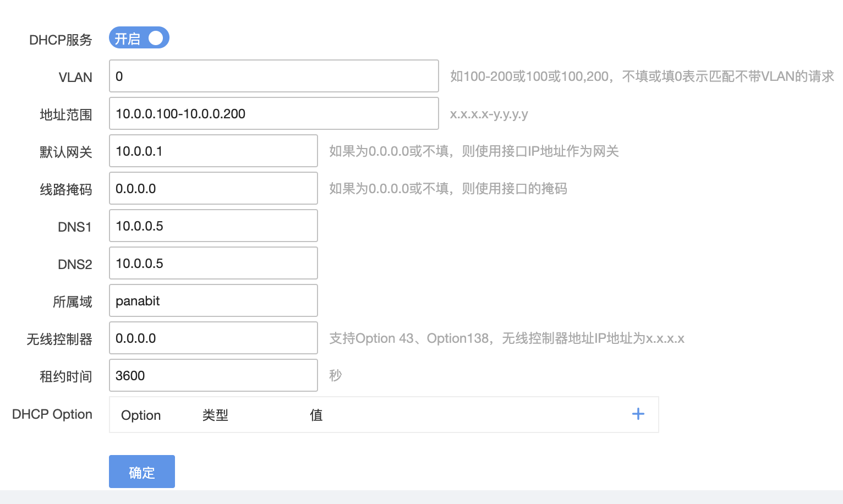This screenshot has height=504, width=843.
Task: Click the DHCP服务 label text
Action: tap(61, 40)
